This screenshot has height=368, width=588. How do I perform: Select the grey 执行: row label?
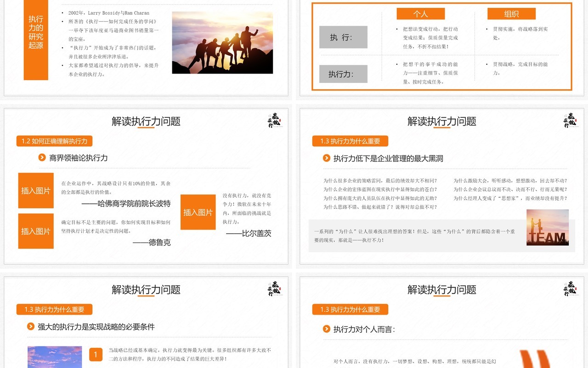tap(343, 37)
